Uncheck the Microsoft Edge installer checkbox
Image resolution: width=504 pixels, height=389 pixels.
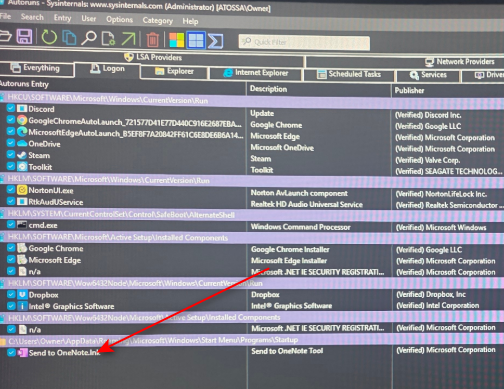[x=10, y=259]
